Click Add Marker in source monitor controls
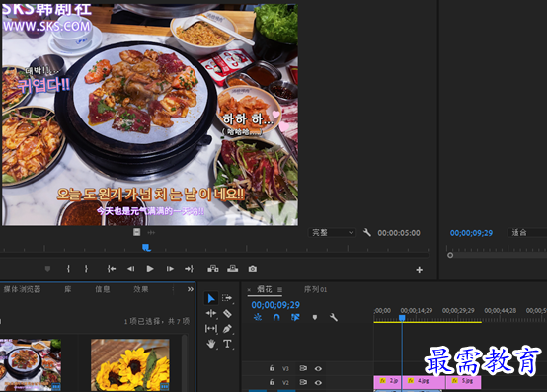This screenshot has width=547, height=392. (x=47, y=269)
